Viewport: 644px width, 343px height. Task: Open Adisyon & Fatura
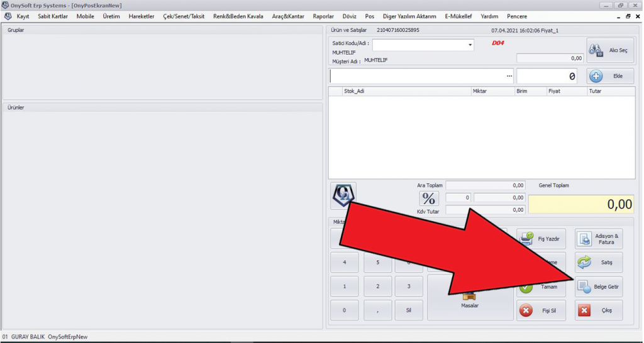click(599, 239)
